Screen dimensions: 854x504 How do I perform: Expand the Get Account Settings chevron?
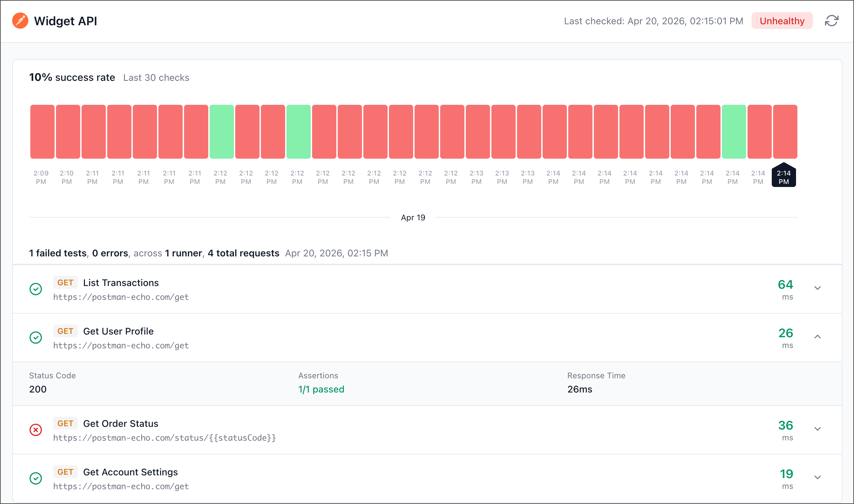(x=817, y=478)
